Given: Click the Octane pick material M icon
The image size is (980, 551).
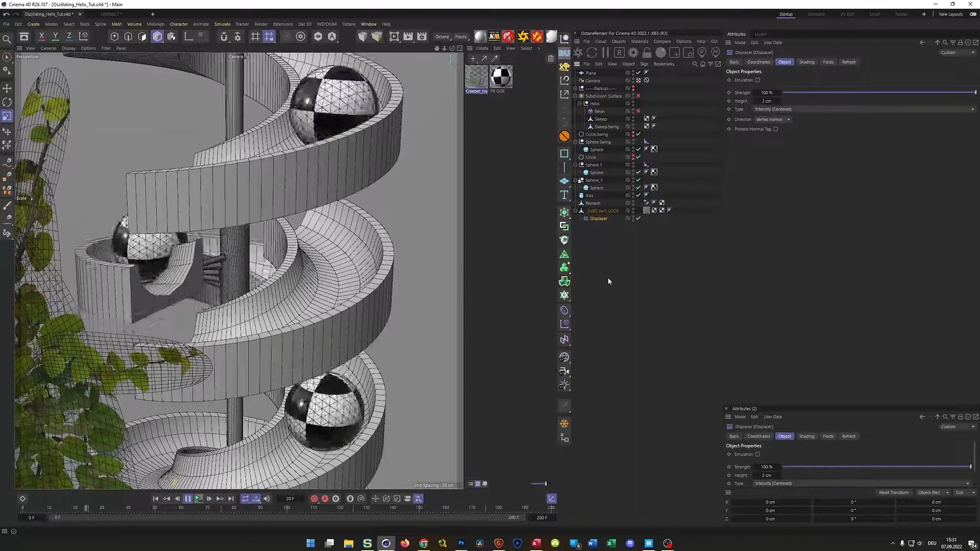Looking at the screenshot, I should [x=715, y=52].
